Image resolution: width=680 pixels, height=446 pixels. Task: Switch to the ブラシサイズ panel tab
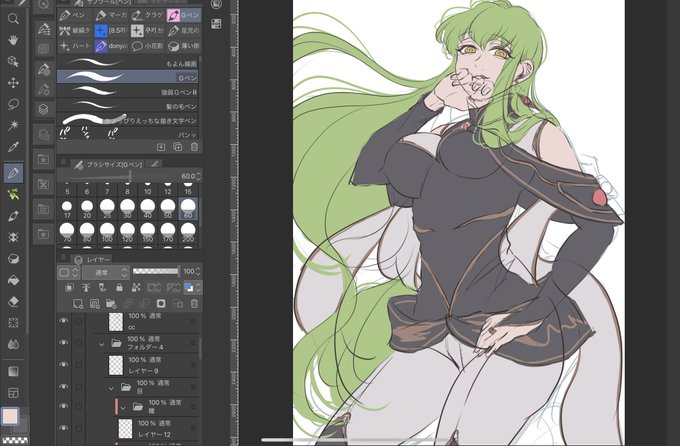108,164
